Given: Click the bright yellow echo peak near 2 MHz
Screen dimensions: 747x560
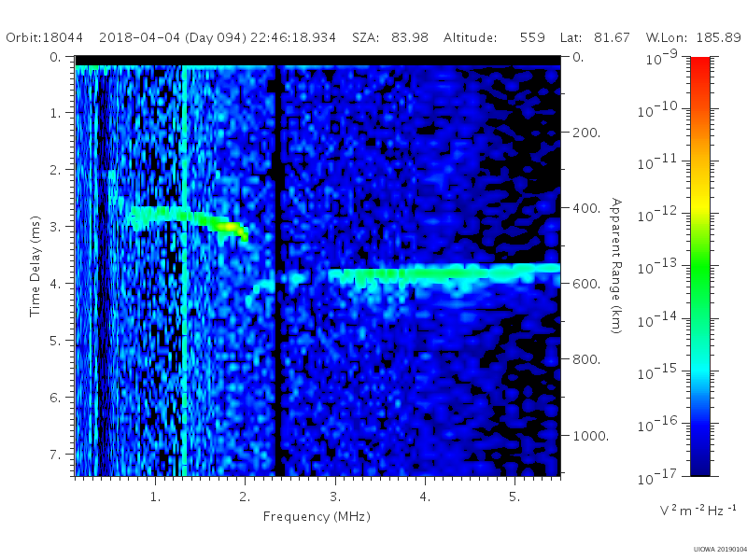Looking at the screenshot, I should pyautogui.click(x=232, y=227).
